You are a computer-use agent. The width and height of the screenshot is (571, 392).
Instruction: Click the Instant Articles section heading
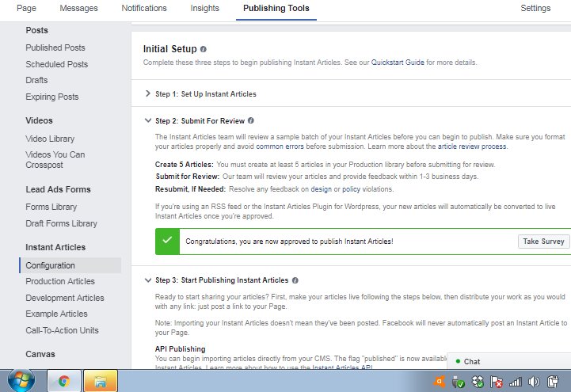pyautogui.click(x=55, y=247)
